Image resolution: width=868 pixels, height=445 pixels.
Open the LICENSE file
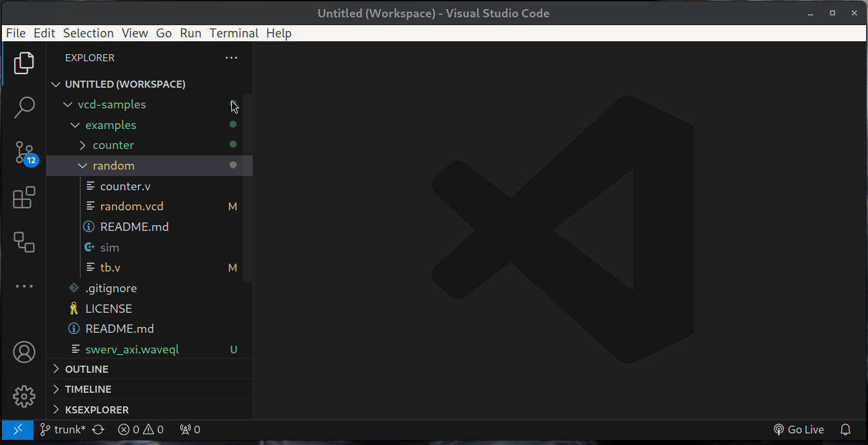(109, 309)
